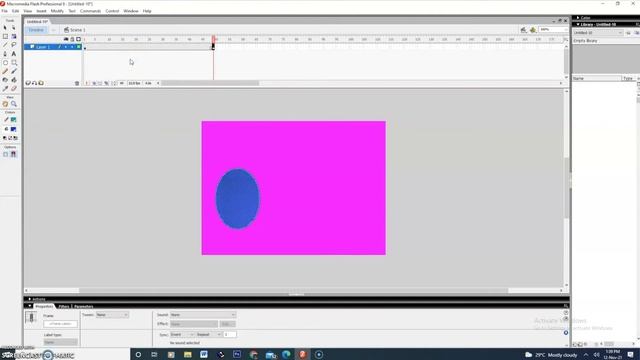Select the Paint Bucket tool
This screenshot has height=360, width=640.
click(x=14, y=80)
